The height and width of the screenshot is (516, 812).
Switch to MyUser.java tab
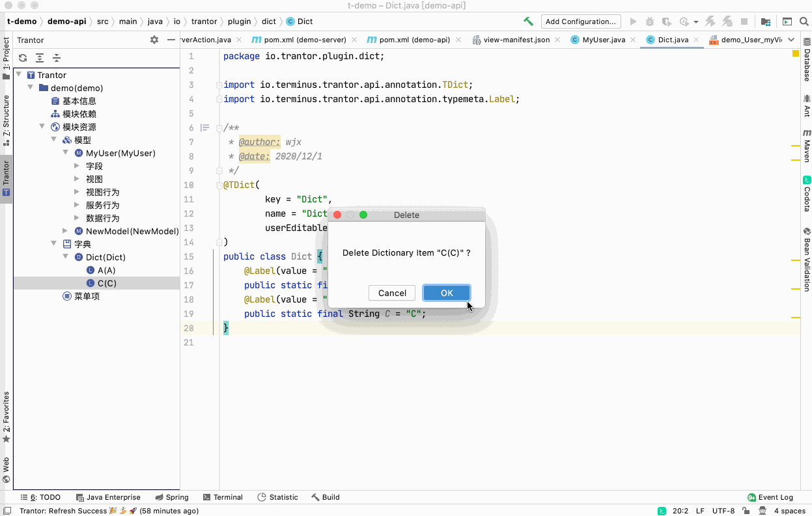tap(604, 40)
